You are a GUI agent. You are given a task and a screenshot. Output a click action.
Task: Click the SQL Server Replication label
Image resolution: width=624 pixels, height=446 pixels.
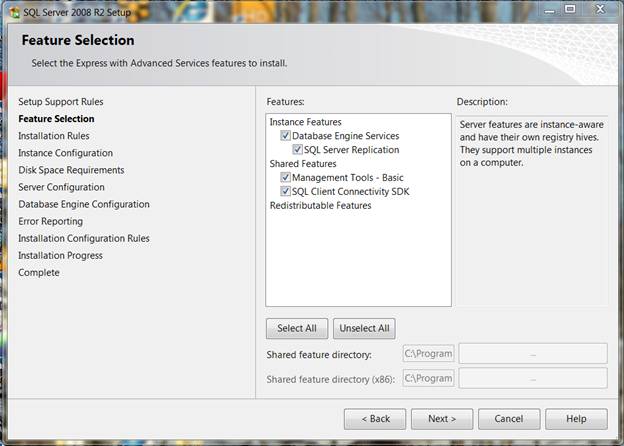point(351,150)
